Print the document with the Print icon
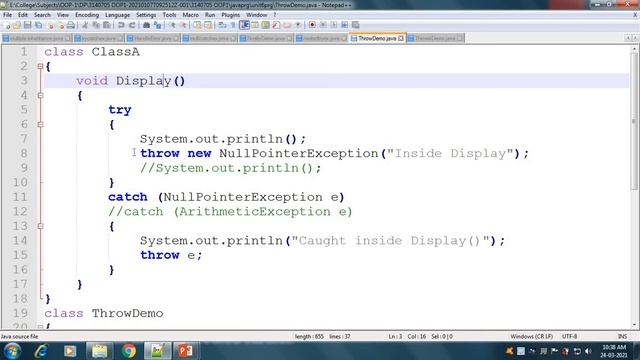The image size is (640, 360). click(71, 25)
